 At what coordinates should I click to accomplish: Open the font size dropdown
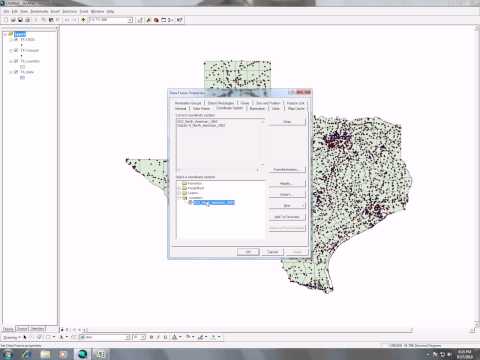(x=143, y=337)
